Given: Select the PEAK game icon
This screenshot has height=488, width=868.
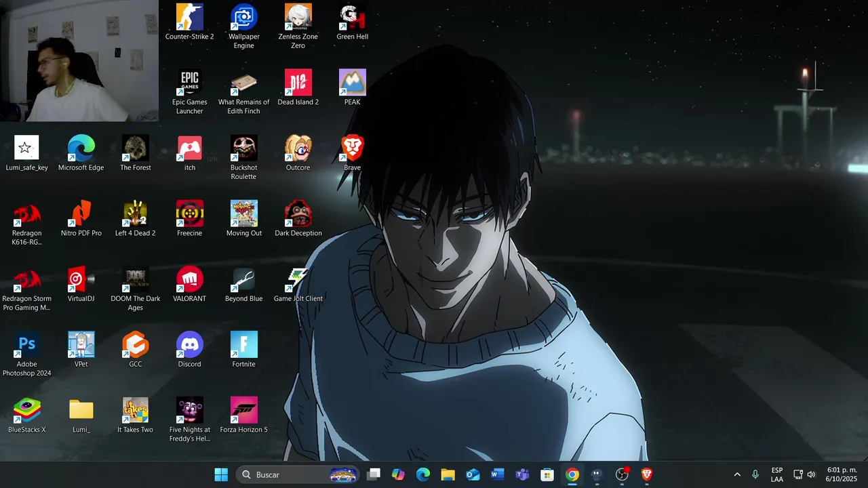Looking at the screenshot, I should point(353,88).
